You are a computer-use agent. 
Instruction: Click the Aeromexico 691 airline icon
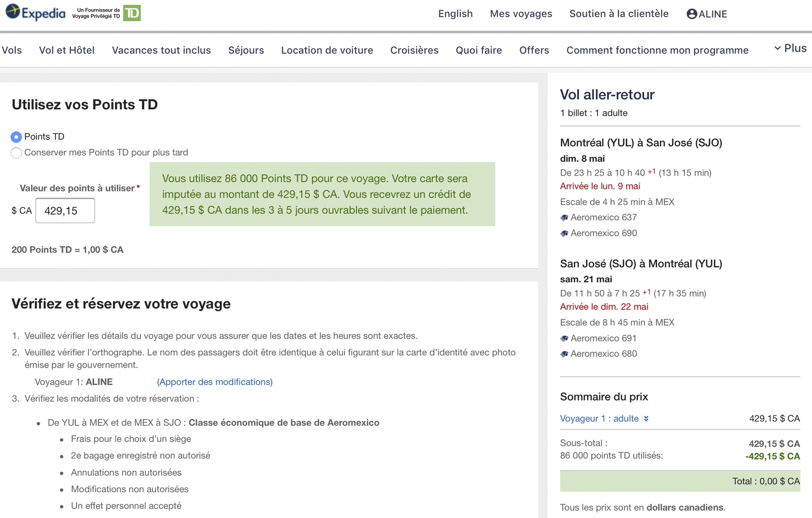click(x=564, y=338)
